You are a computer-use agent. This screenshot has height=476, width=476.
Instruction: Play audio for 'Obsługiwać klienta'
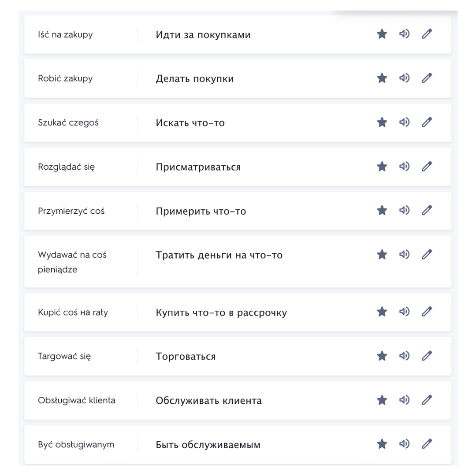(x=404, y=400)
